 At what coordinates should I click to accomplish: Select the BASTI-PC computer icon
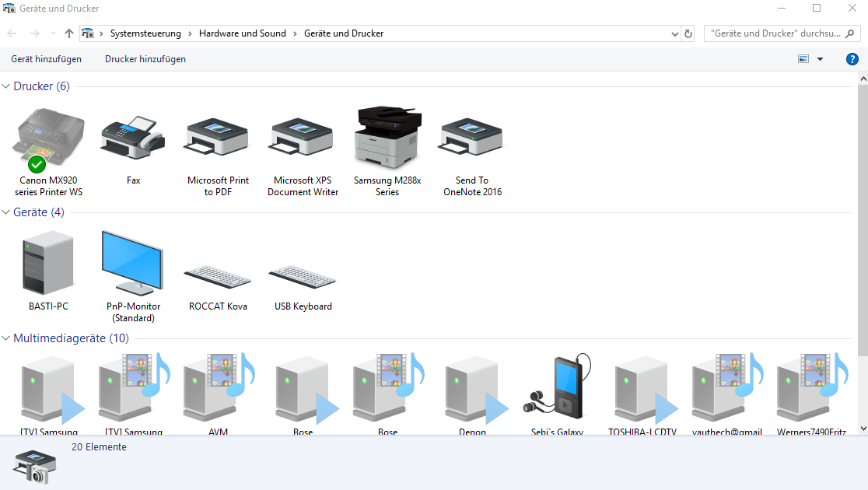click(48, 263)
